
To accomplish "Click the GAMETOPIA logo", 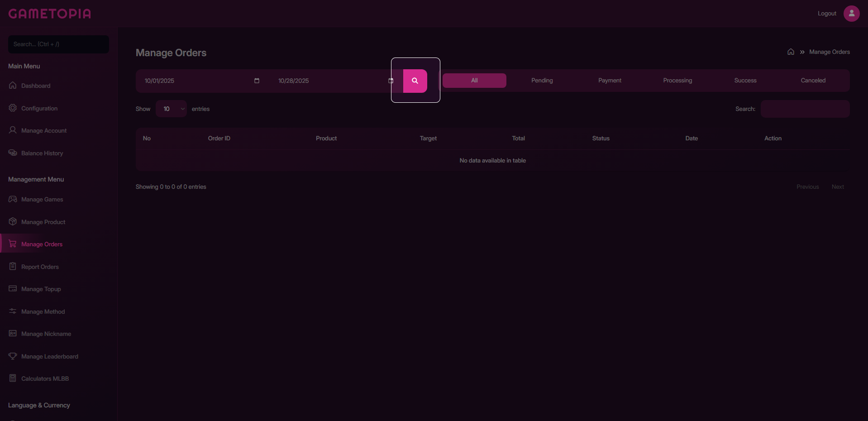I will [50, 14].
